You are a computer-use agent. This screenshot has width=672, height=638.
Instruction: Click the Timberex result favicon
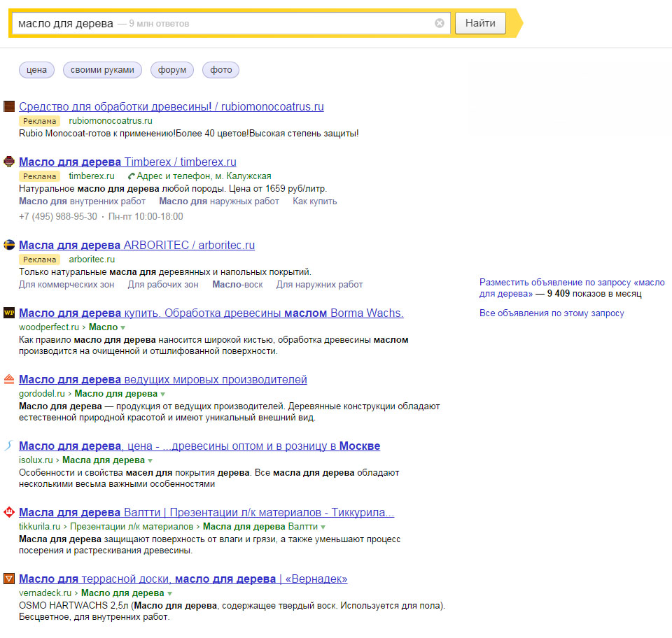9,162
